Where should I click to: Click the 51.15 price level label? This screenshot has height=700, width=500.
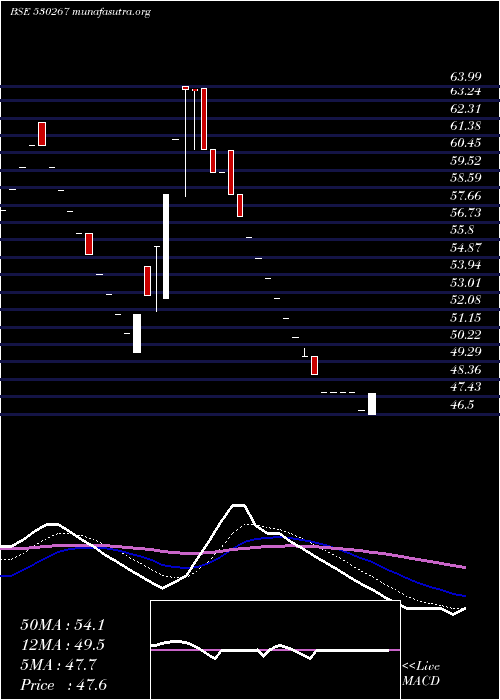click(x=465, y=317)
